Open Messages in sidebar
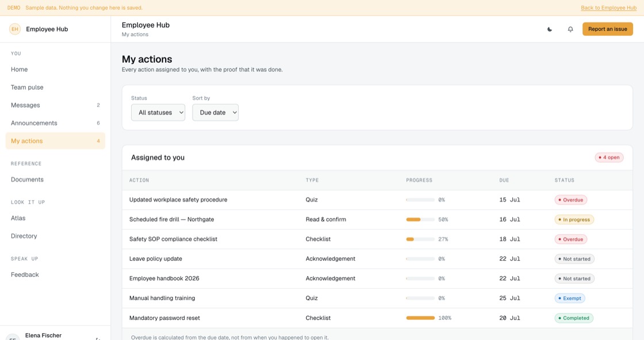This screenshot has width=644, height=340. (55, 105)
